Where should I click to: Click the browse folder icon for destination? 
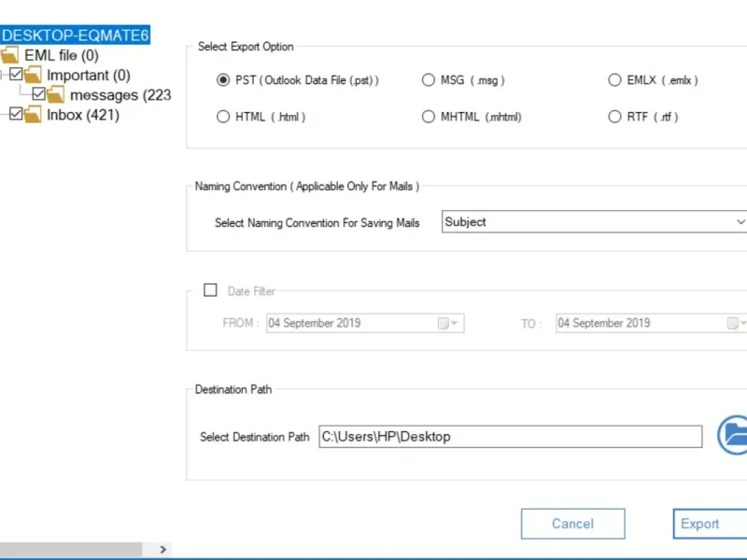(x=733, y=435)
